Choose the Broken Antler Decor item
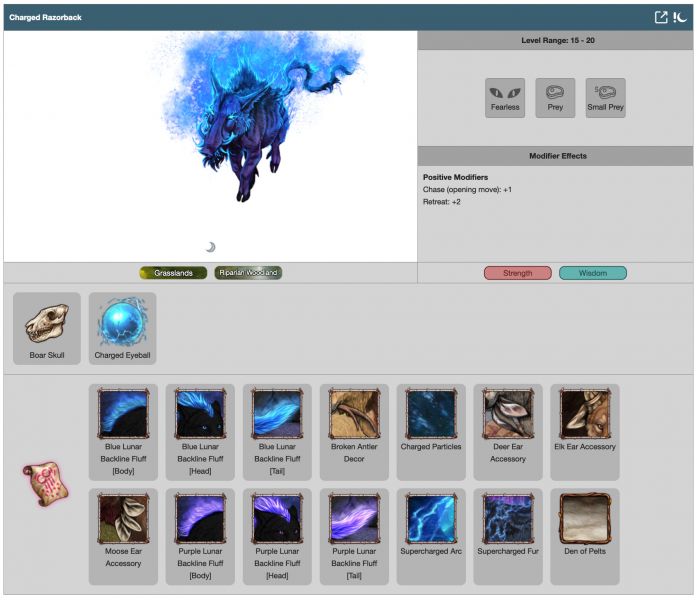 pyautogui.click(x=354, y=431)
